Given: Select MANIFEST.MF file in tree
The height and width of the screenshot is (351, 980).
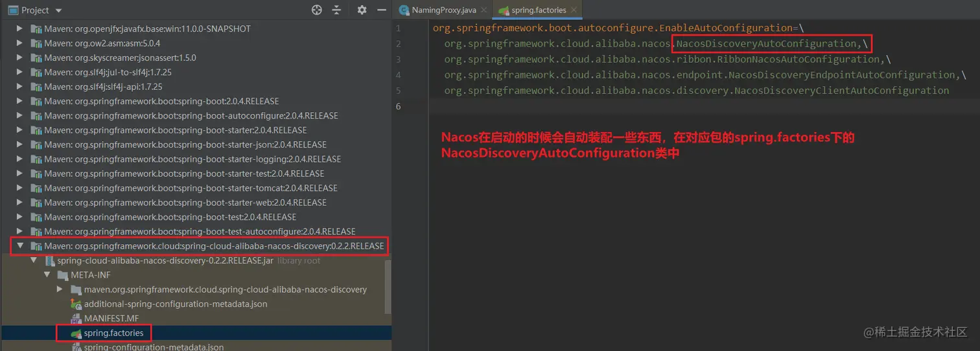Looking at the screenshot, I should 111,319.
